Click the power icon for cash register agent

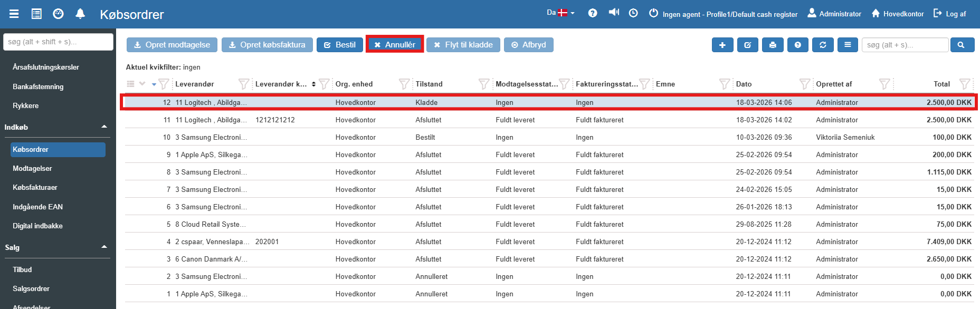[653, 13]
